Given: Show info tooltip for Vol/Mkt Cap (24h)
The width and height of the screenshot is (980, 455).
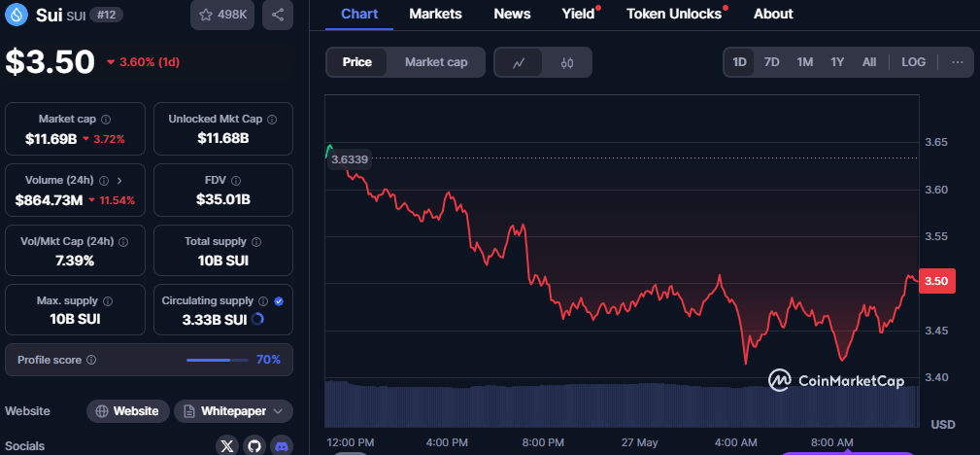Looking at the screenshot, I should [x=123, y=241].
